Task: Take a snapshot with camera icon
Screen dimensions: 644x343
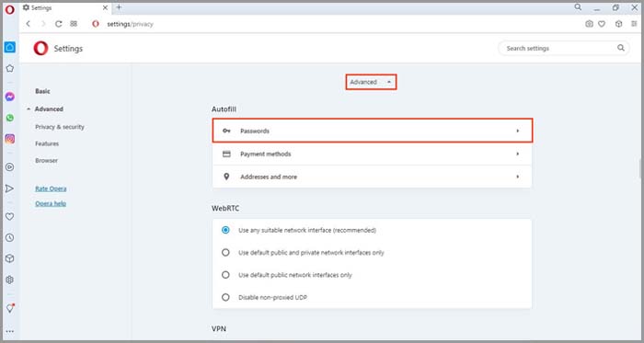Action: click(x=589, y=24)
